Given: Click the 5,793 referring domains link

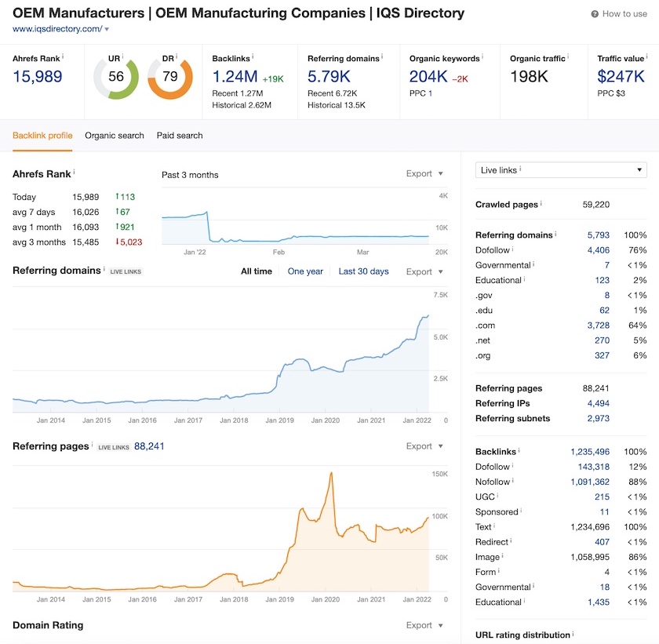Looking at the screenshot, I should pyautogui.click(x=598, y=235).
